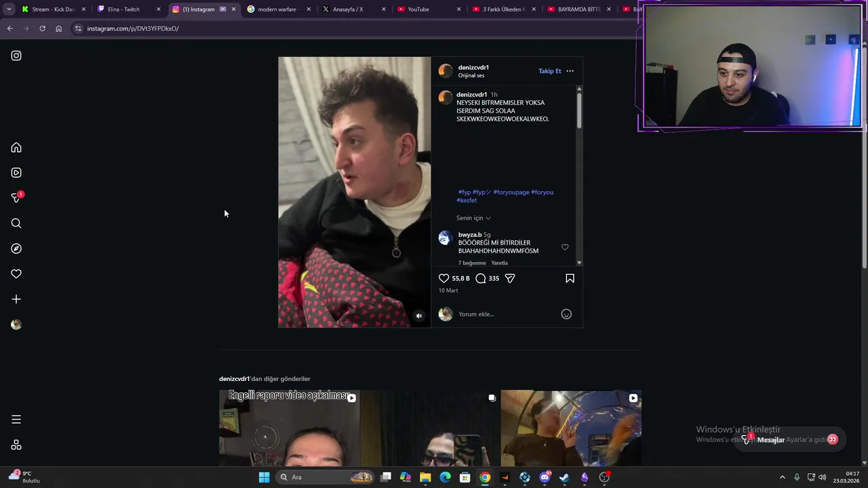Open the hamburger More menu in the sidebar
The height and width of the screenshot is (488, 868).
click(x=16, y=420)
